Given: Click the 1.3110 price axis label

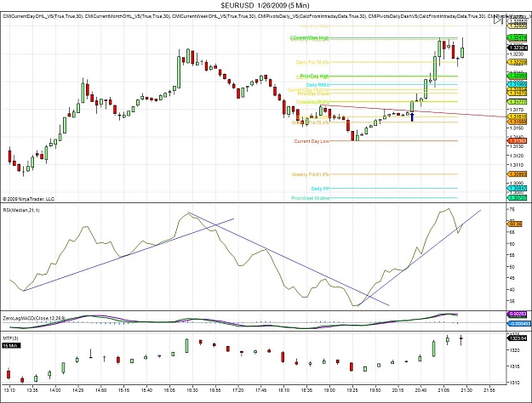Looking at the screenshot, I should point(515,165).
